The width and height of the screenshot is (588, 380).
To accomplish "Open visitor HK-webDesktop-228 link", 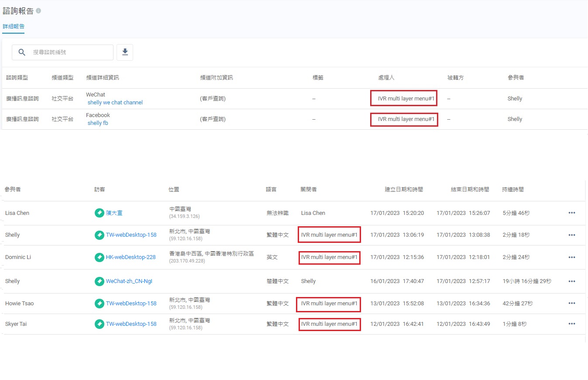I will click(x=131, y=257).
